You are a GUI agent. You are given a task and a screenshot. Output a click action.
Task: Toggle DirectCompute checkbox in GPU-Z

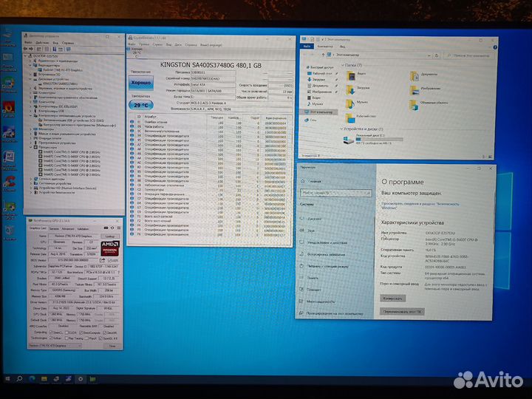click(81, 332)
